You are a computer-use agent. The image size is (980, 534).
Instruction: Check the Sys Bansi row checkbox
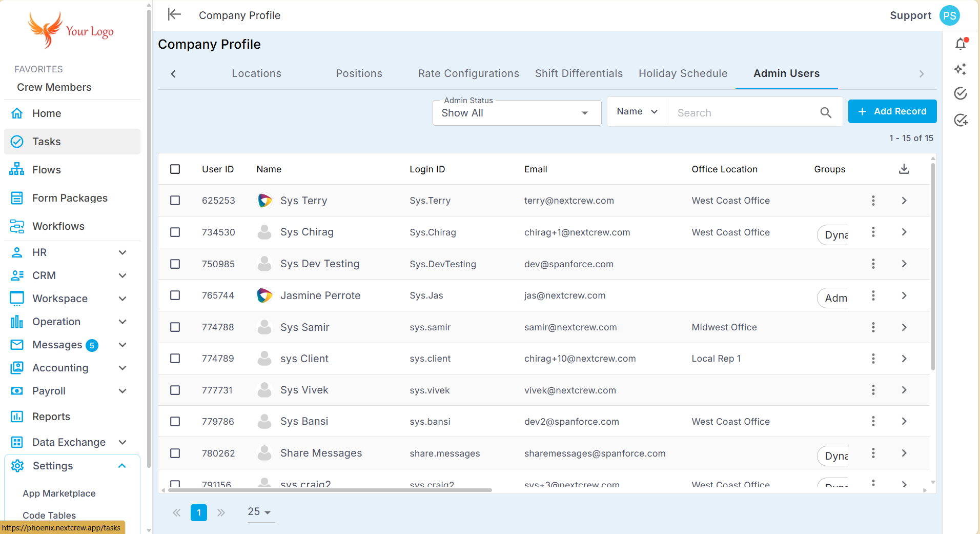click(x=175, y=421)
